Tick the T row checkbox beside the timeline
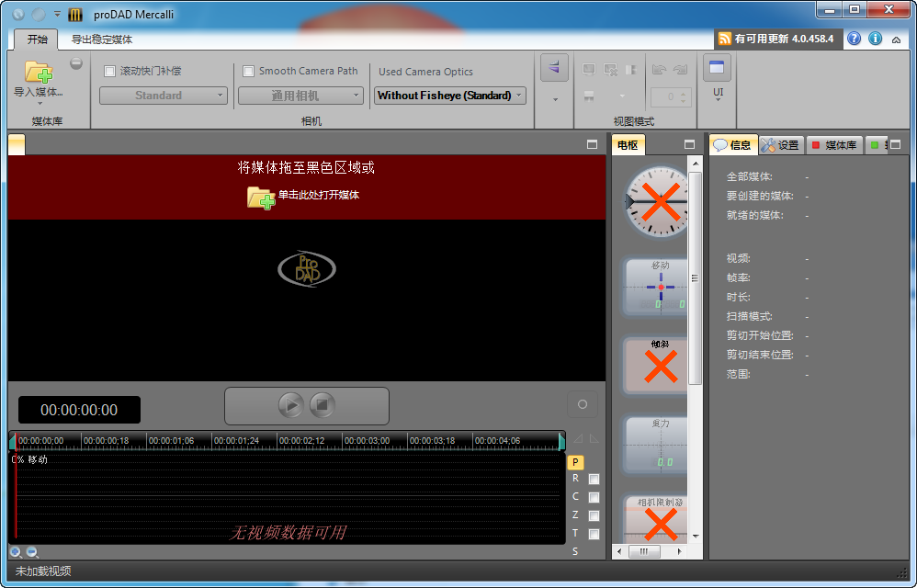 [594, 534]
